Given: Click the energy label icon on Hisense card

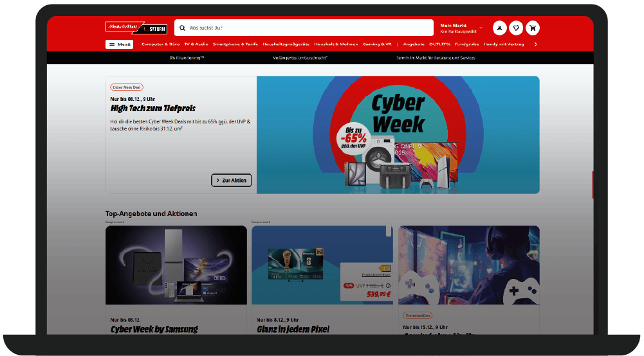Looking at the screenshot, I should (385, 268).
